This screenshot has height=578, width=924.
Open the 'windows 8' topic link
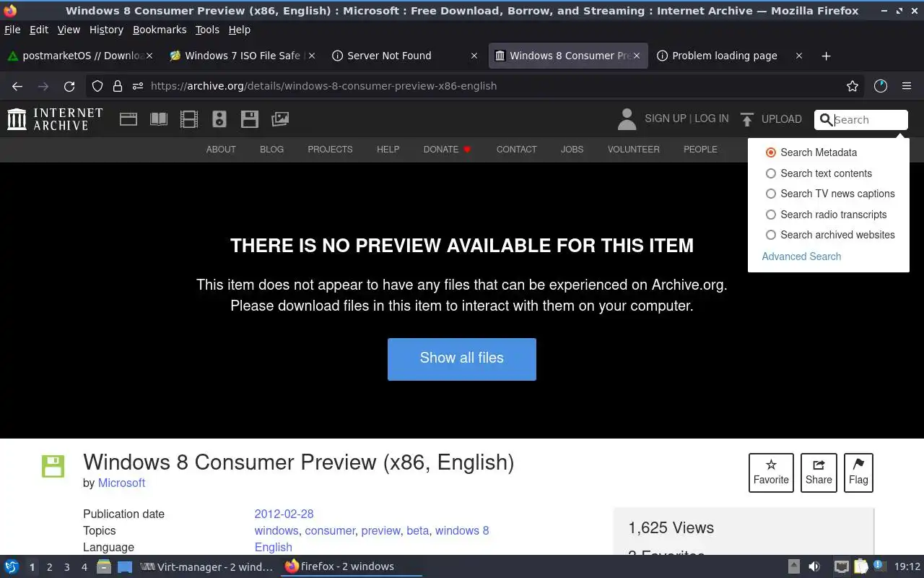click(x=462, y=531)
